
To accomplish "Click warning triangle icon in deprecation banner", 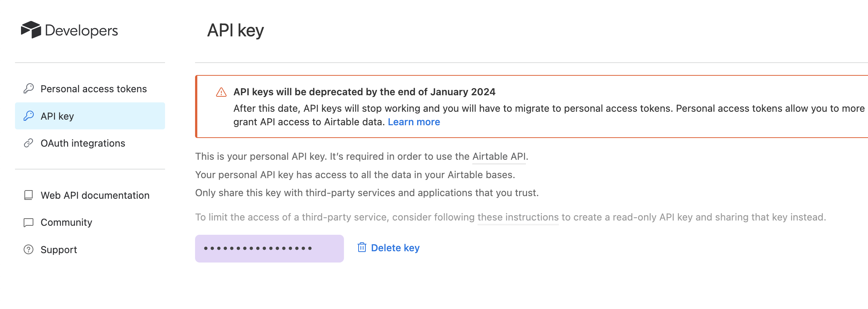I will (221, 92).
